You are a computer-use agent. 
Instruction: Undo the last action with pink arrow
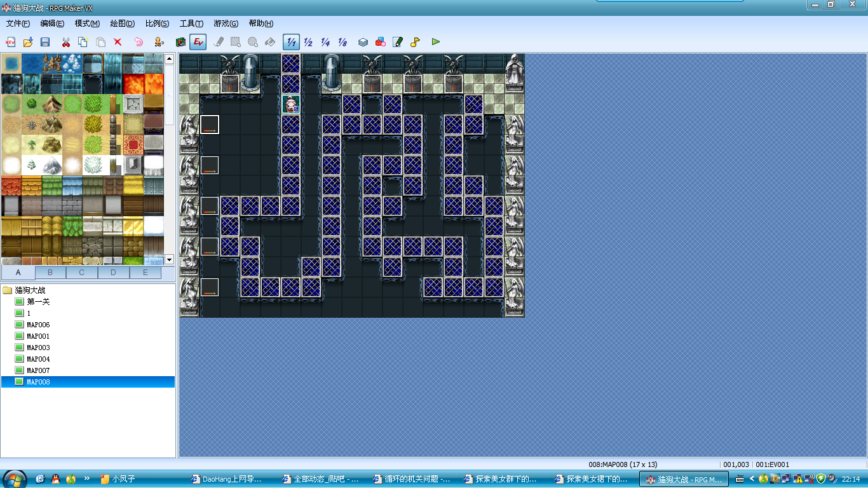click(139, 42)
